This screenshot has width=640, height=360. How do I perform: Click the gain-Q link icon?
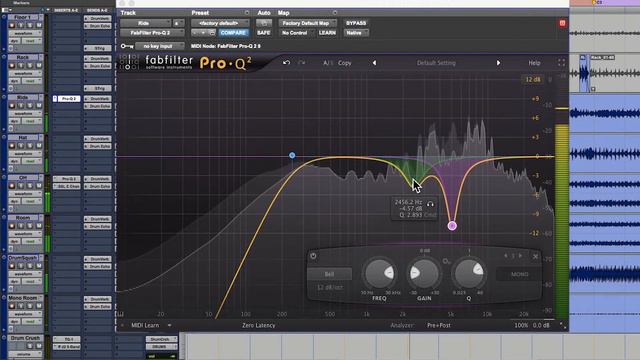point(446,261)
